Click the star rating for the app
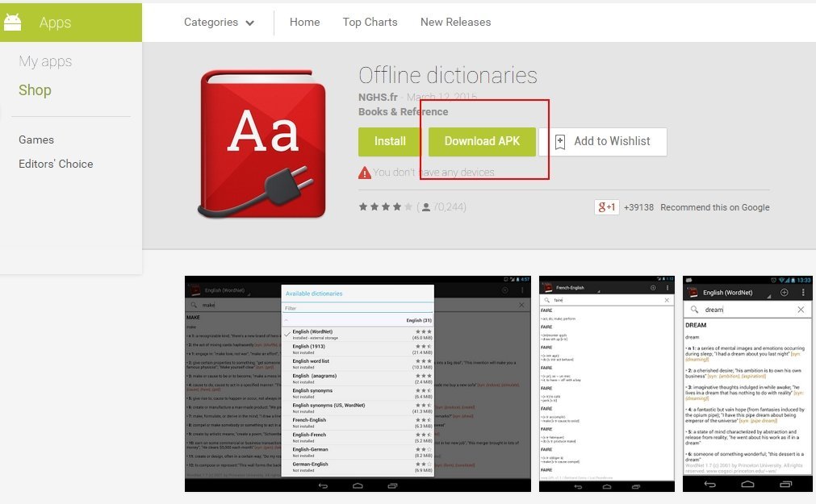The image size is (816, 504). pos(386,207)
